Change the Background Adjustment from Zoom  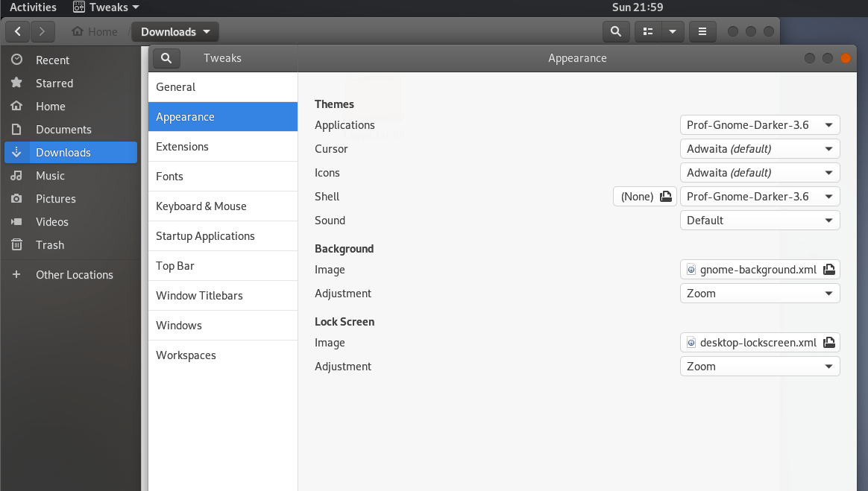coord(759,293)
